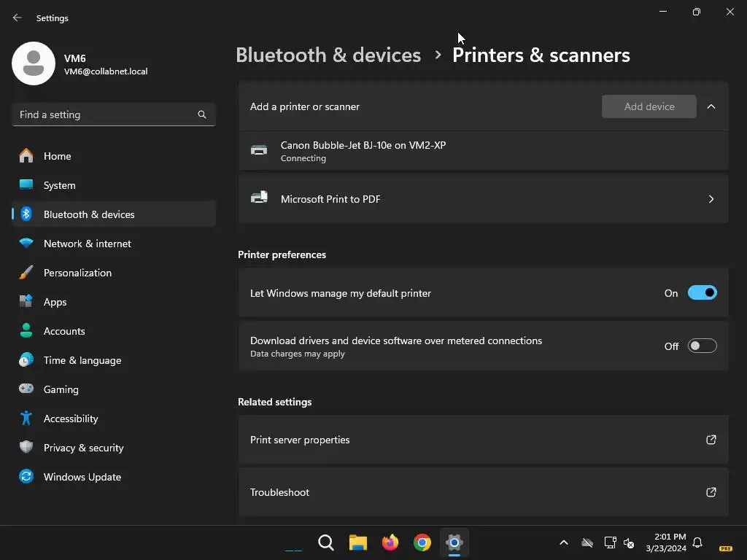Viewport: 747px width, 560px height.
Task: Collapse the Add a printer or scanner section
Action: (x=711, y=106)
